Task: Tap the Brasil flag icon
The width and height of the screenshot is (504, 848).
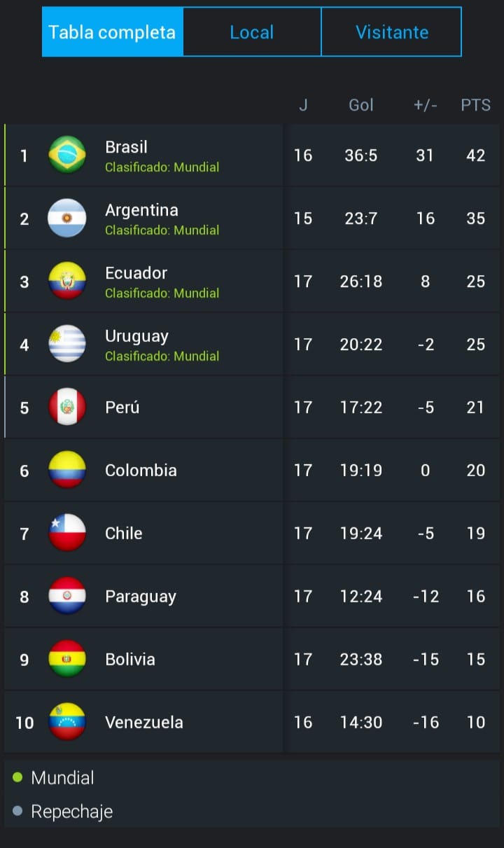Action: point(67,155)
